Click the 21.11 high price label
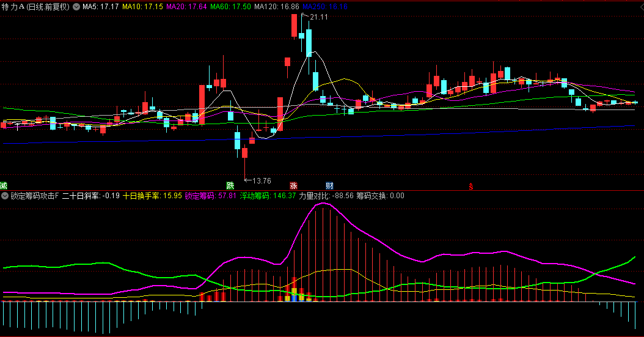This screenshot has width=644, height=337. 318,17
